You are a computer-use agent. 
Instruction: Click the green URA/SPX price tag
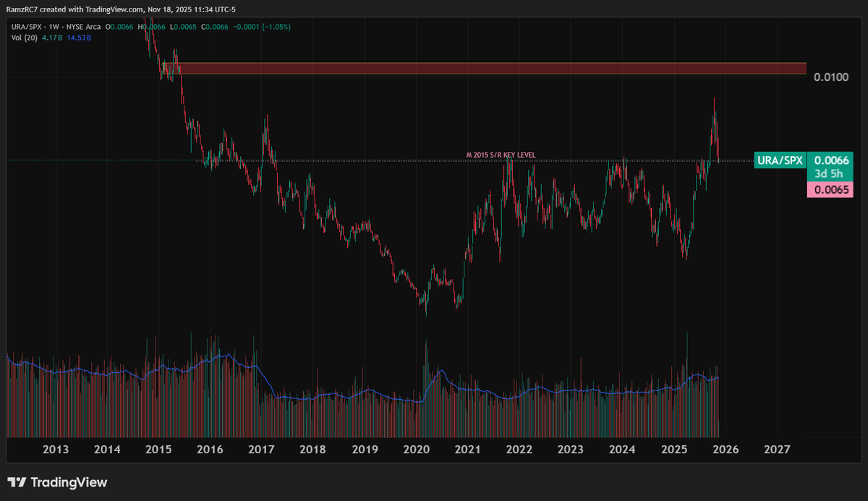(780, 160)
